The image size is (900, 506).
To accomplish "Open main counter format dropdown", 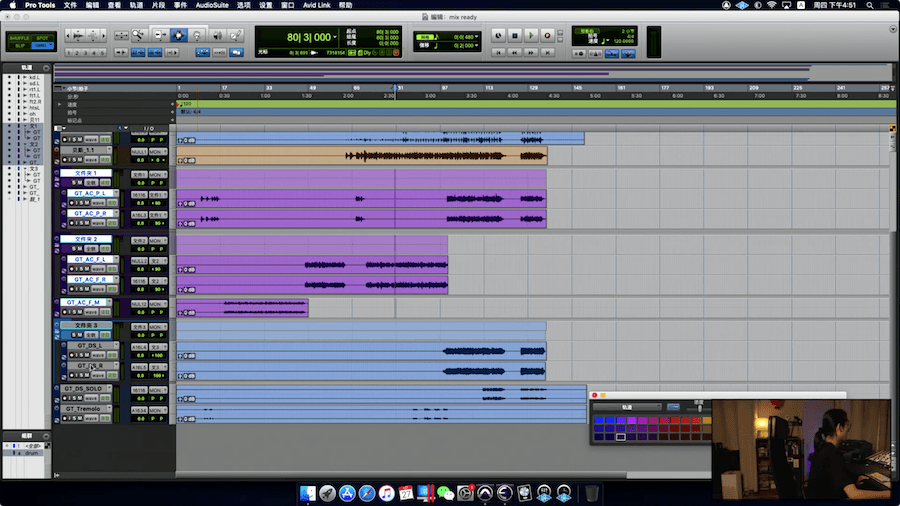I will [x=335, y=37].
